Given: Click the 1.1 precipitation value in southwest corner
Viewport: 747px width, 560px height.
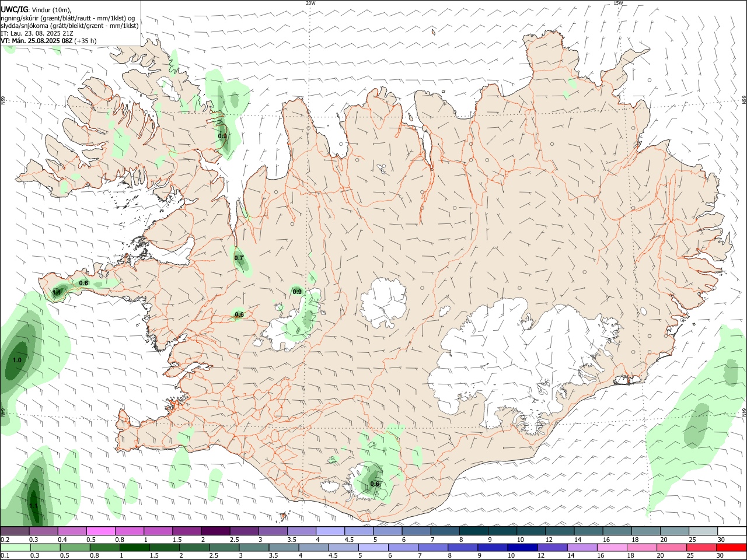Looking at the screenshot, I should [33, 506].
